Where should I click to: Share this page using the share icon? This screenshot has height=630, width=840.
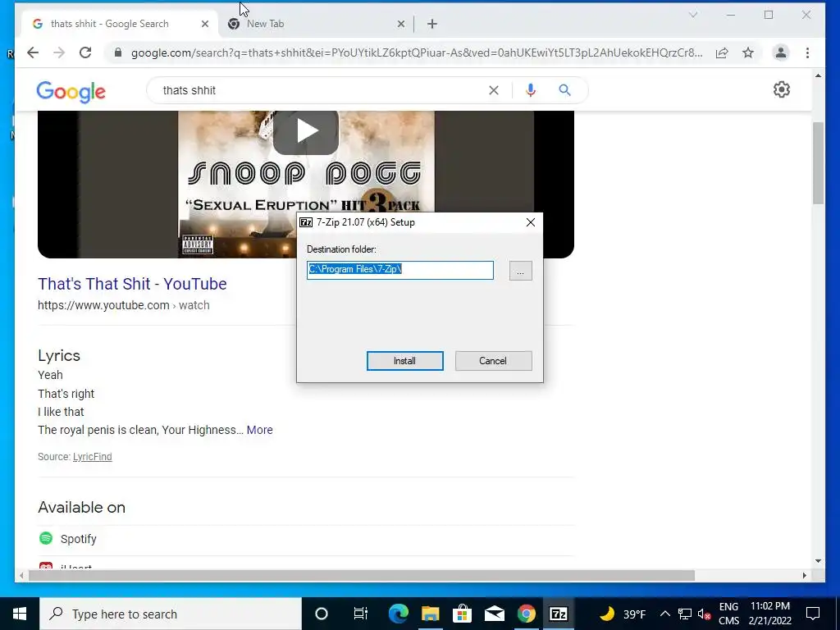(x=722, y=52)
